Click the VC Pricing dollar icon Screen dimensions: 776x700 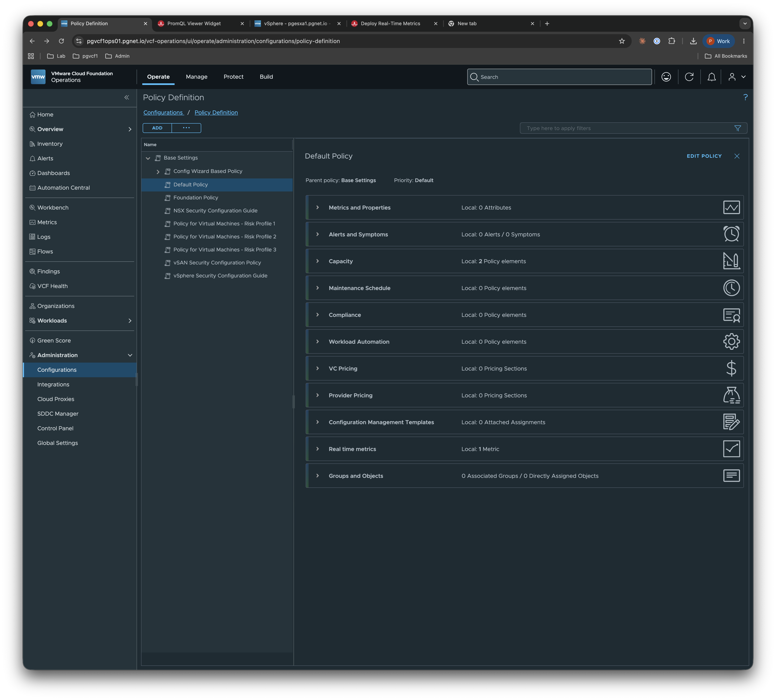click(x=731, y=368)
